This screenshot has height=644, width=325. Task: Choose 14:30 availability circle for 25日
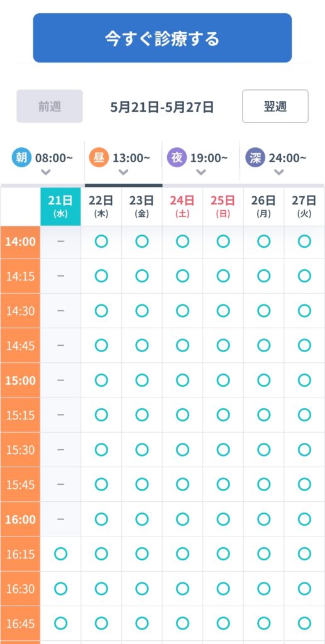[223, 311]
